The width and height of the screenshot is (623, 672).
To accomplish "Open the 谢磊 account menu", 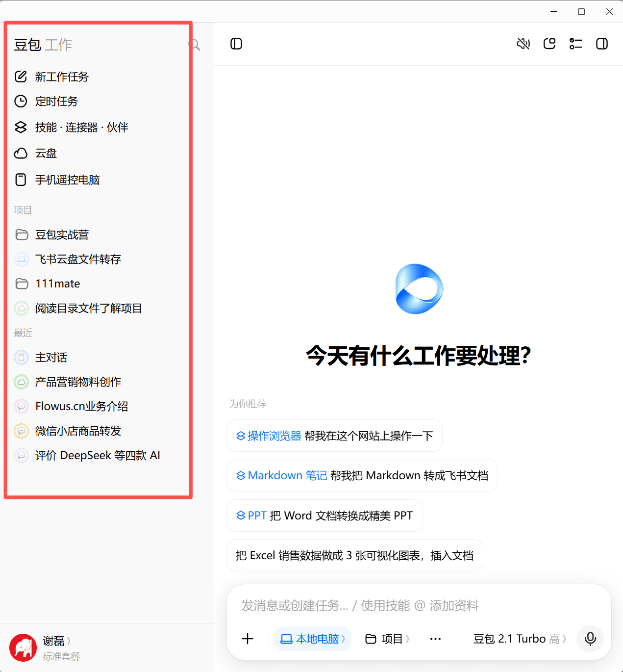I will coord(57,641).
